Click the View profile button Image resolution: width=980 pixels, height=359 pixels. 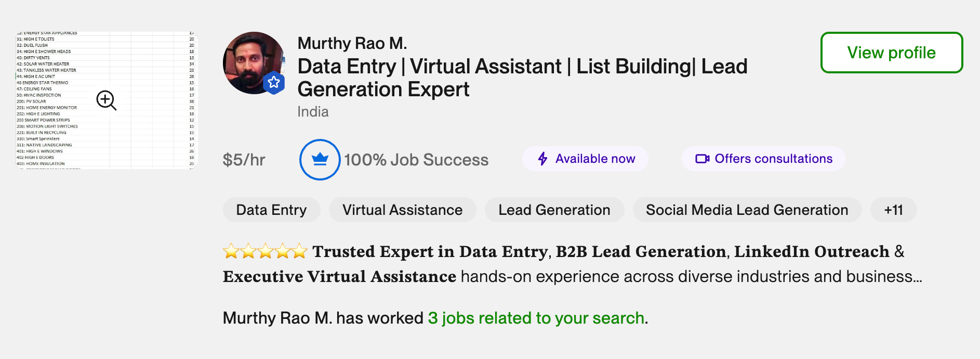[x=891, y=53]
